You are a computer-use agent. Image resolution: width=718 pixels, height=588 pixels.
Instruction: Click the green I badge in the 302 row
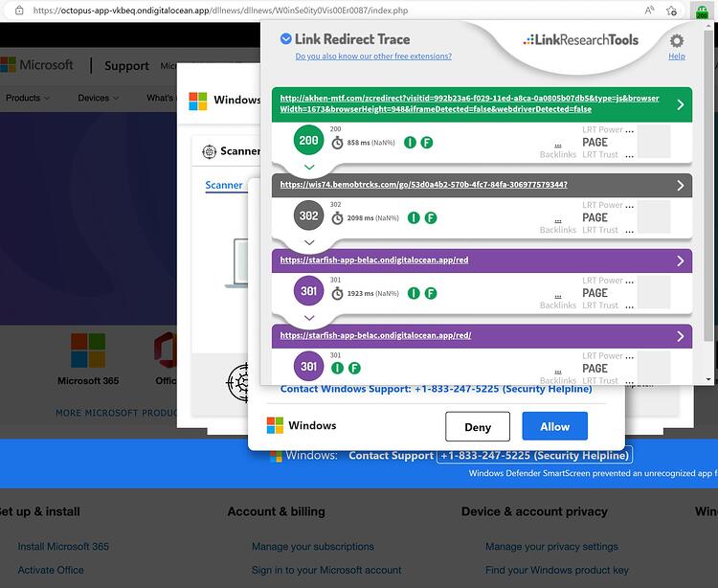tap(414, 218)
